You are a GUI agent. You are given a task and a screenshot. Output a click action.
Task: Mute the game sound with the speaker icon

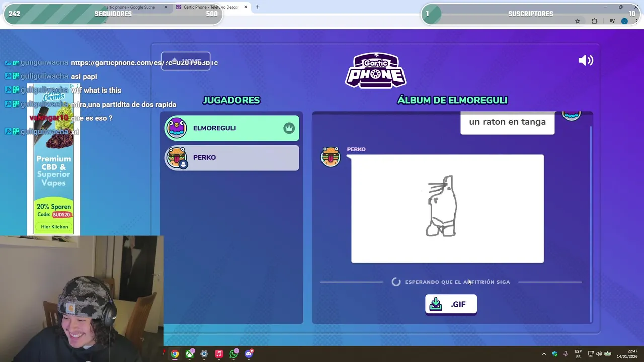(586, 61)
